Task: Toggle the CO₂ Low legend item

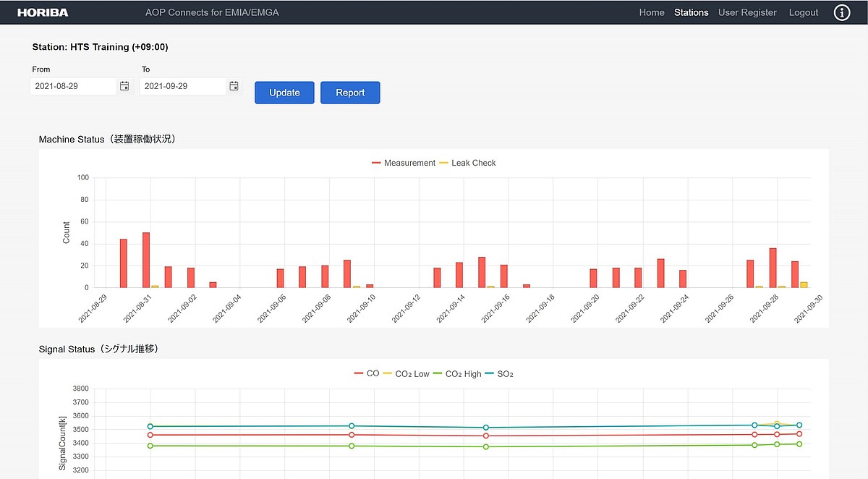Action: (x=407, y=373)
